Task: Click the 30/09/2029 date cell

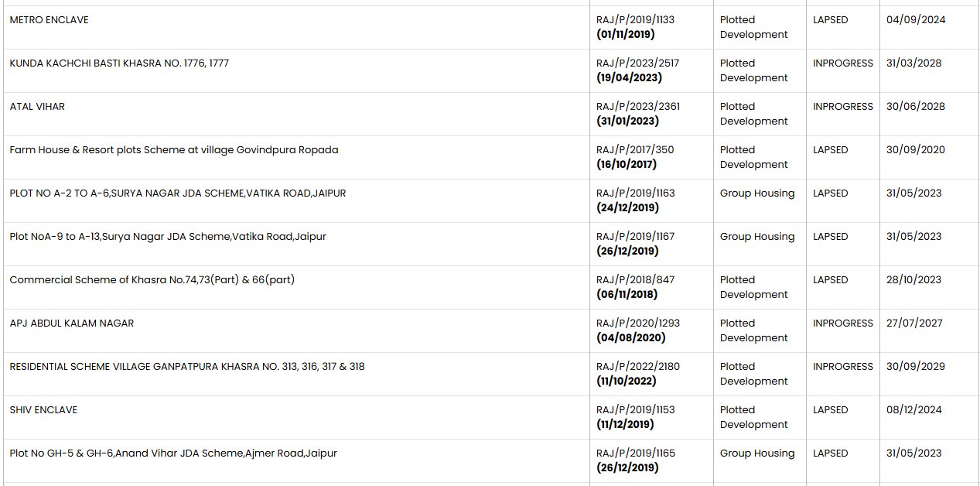Action: (x=916, y=367)
